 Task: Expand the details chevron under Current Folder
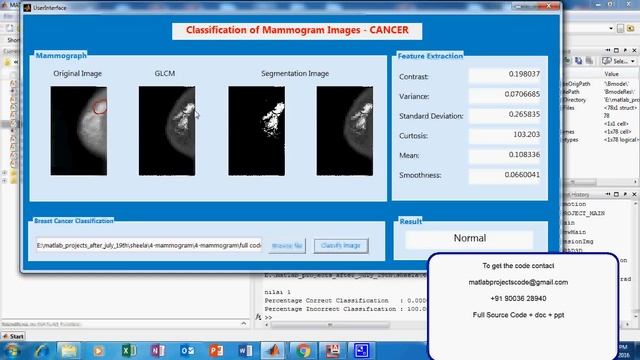[244, 324]
